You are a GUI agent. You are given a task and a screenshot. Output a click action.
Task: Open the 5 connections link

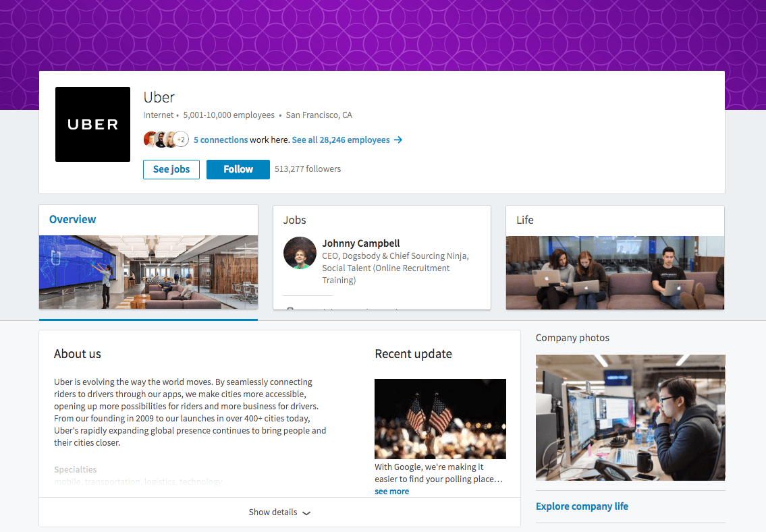point(221,140)
